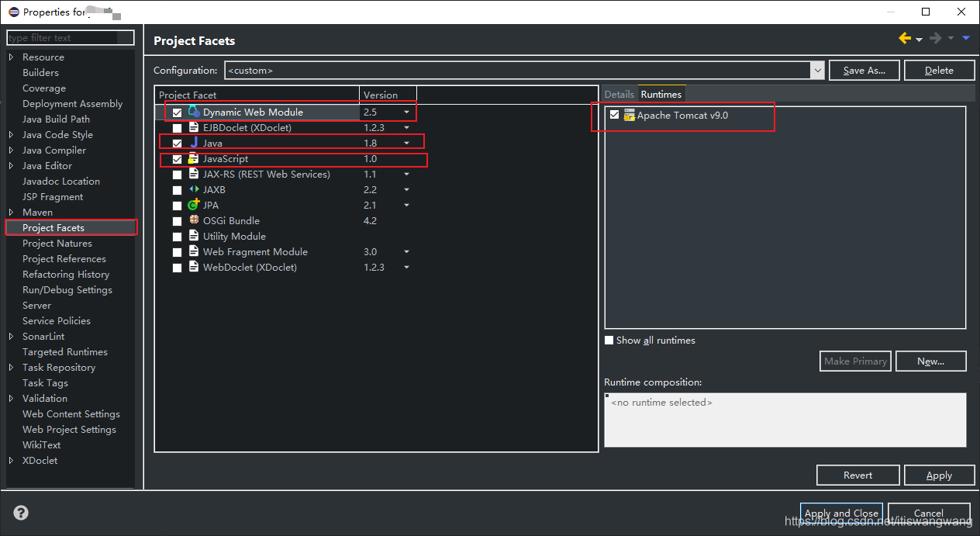Click the Apache Tomcat server icon
This screenshot has height=536, width=980.
pyautogui.click(x=629, y=115)
